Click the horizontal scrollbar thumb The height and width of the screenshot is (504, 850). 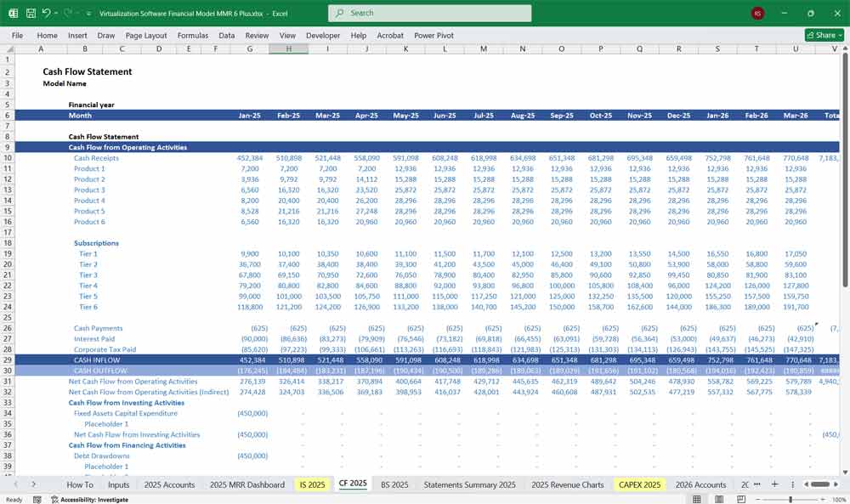819,484
